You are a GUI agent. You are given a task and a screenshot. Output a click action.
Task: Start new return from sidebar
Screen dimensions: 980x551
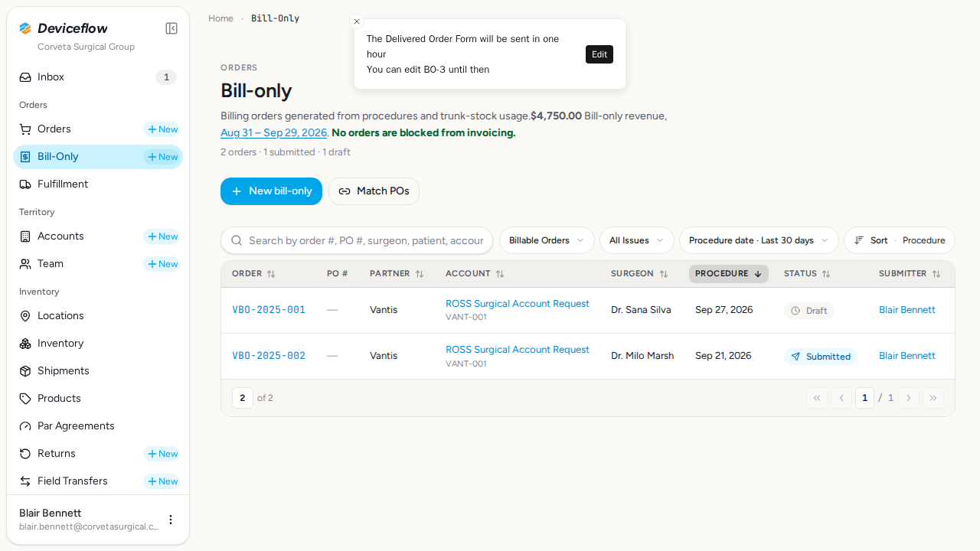pos(162,454)
